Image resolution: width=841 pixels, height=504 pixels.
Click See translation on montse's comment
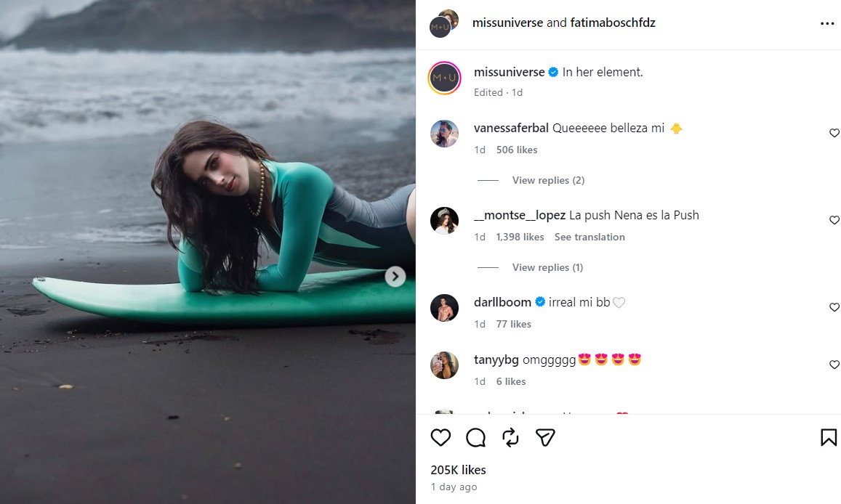[x=589, y=237]
